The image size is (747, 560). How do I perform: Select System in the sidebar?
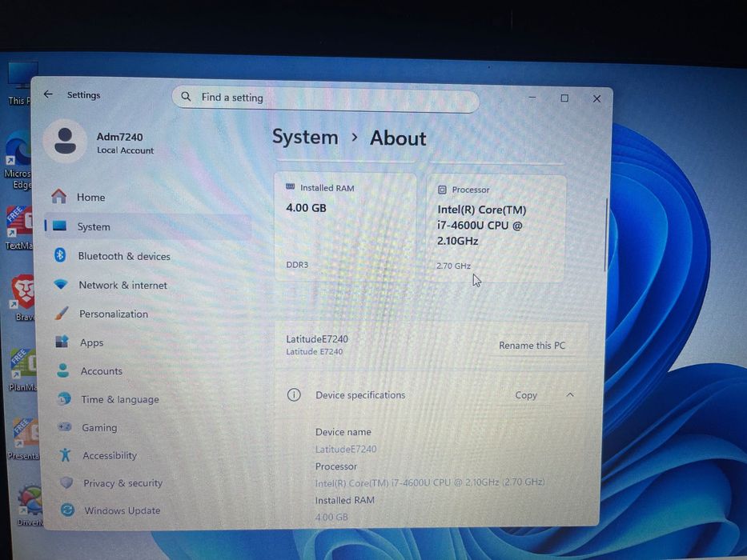(x=147, y=226)
